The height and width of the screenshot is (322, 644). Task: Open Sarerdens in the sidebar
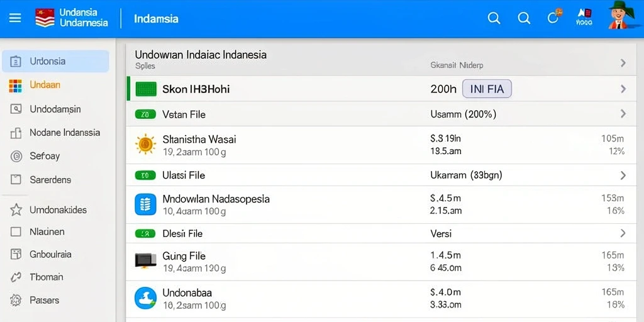pos(50,179)
